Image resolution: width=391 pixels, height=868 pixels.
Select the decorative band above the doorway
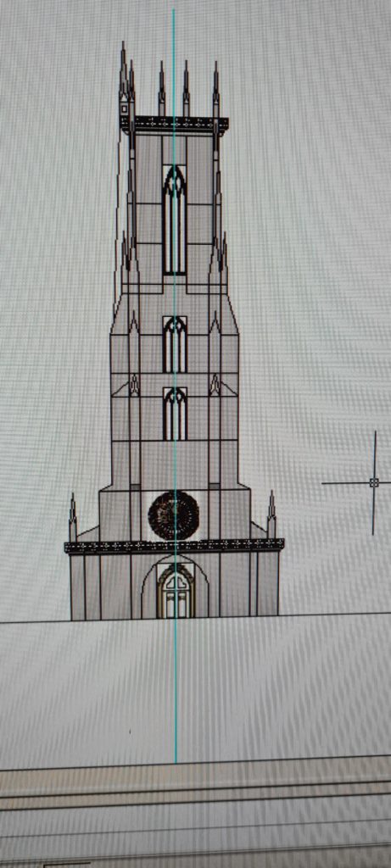(x=174, y=546)
